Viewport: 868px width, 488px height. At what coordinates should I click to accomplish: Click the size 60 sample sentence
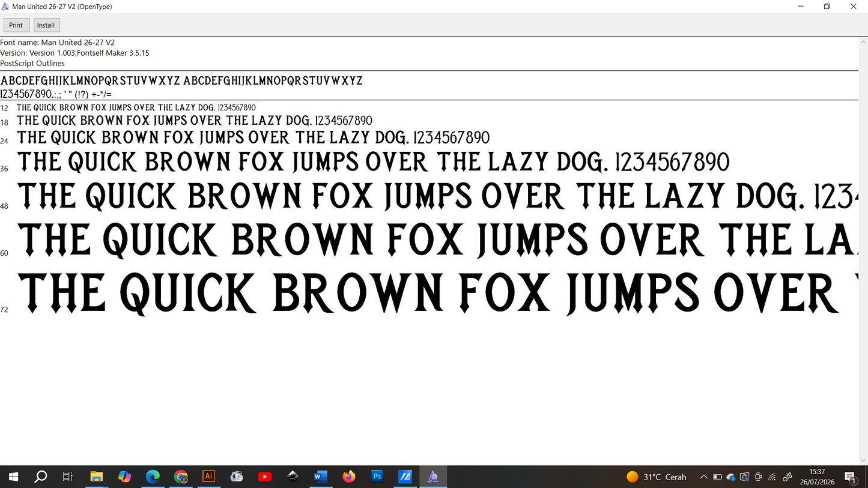tap(437, 239)
